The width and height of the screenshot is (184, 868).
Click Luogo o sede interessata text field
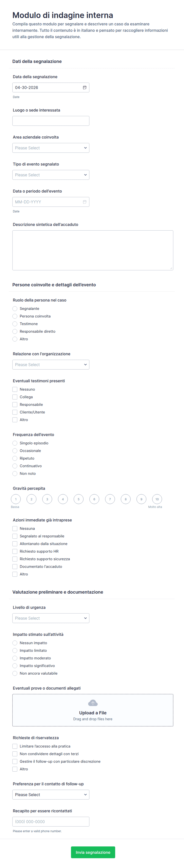pos(51,121)
